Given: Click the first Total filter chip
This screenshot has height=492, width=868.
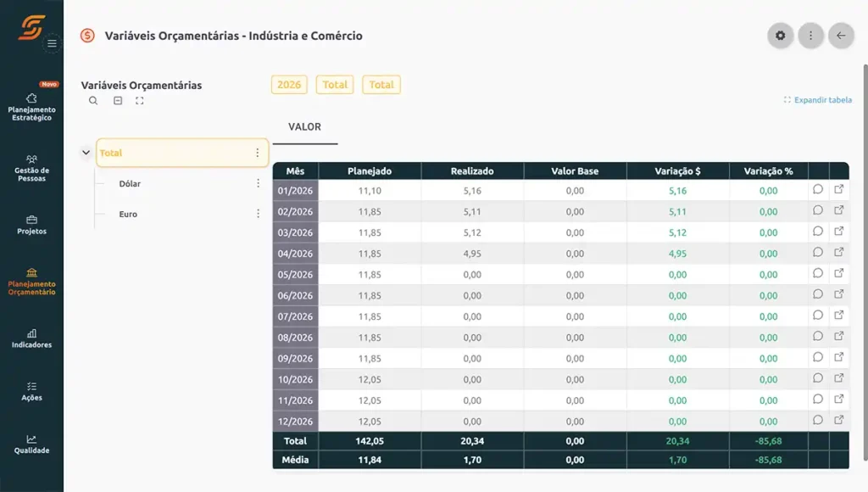Looking at the screenshot, I should coord(335,85).
